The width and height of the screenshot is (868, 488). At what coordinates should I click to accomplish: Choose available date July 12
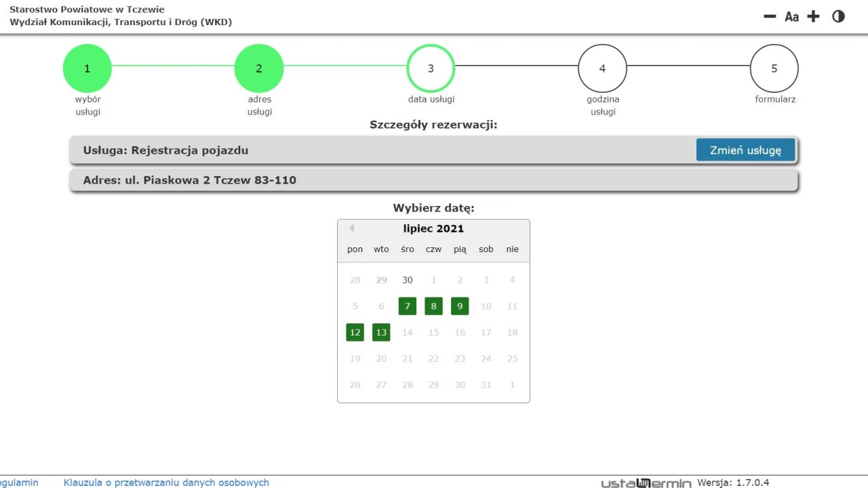355,332
